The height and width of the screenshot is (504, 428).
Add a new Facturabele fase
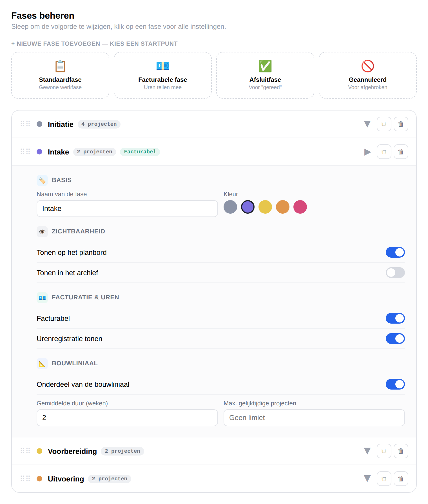pyautogui.click(x=163, y=75)
